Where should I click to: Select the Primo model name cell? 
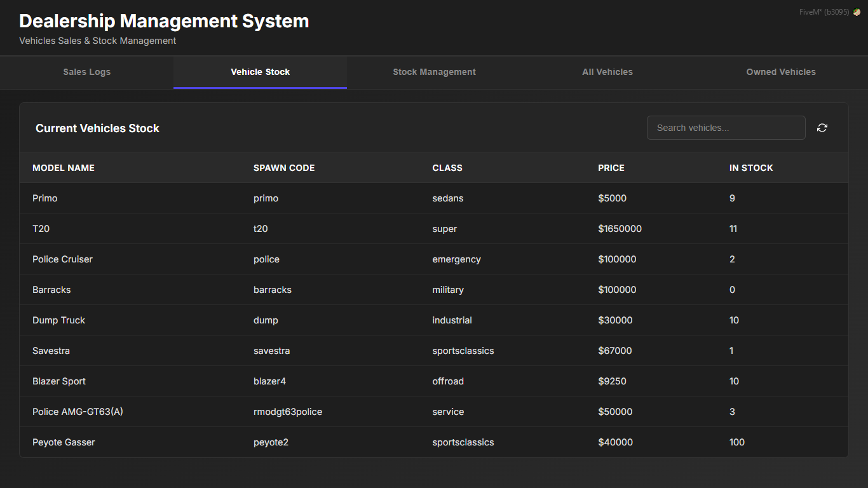[x=45, y=198]
